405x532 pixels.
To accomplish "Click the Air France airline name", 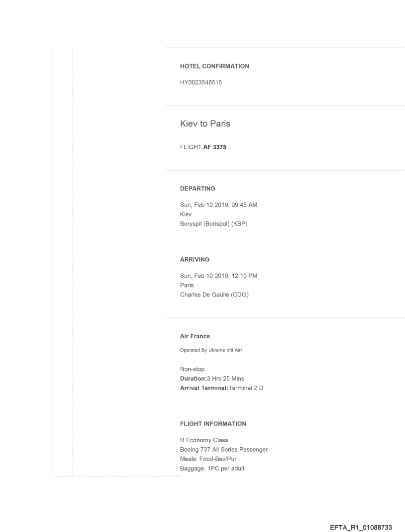I will coord(195,336).
